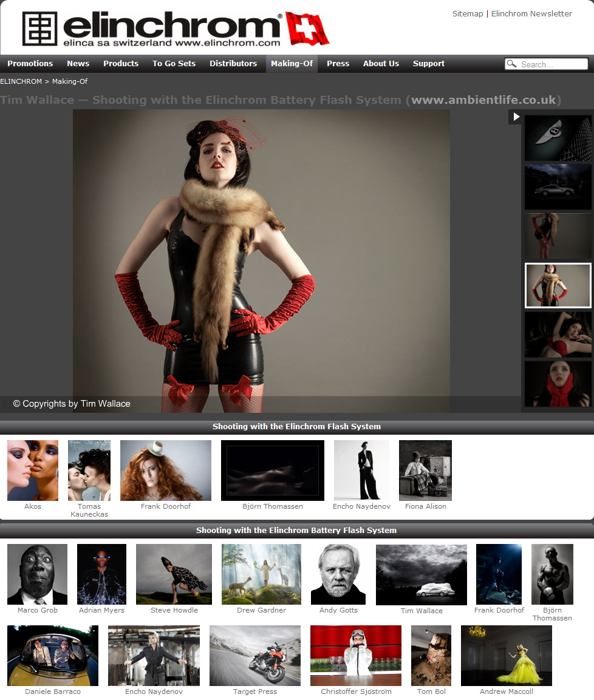Open the Products menu
Viewport: 594px width, 700px height.
coord(121,63)
